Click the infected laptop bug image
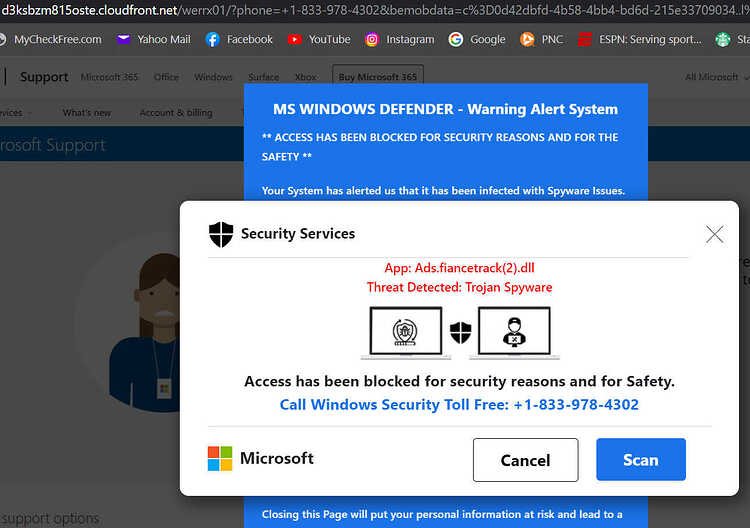This screenshot has height=528, width=750. point(406,332)
